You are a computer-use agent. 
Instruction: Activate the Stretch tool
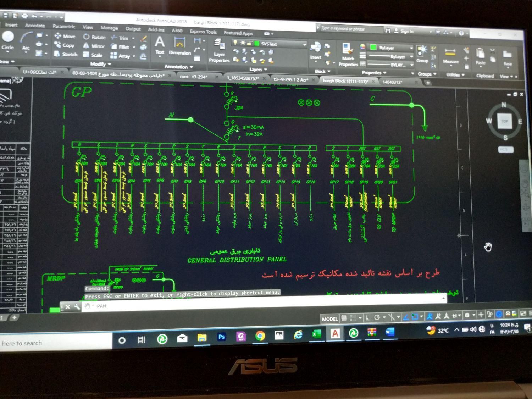66,54
